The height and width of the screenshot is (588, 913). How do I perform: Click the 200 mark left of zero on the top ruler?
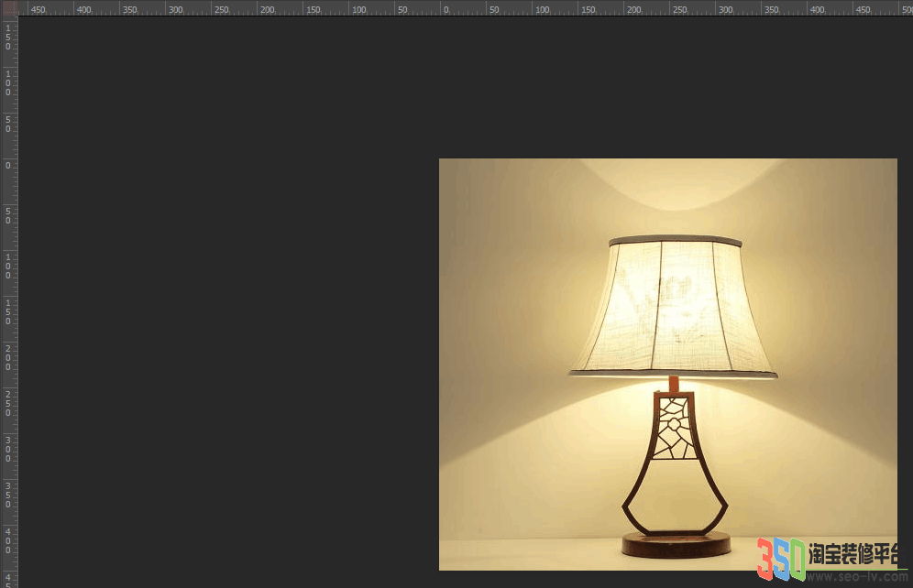(x=268, y=10)
